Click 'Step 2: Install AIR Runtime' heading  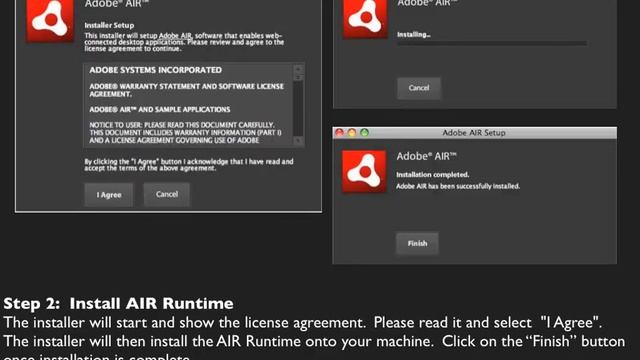pos(118,303)
